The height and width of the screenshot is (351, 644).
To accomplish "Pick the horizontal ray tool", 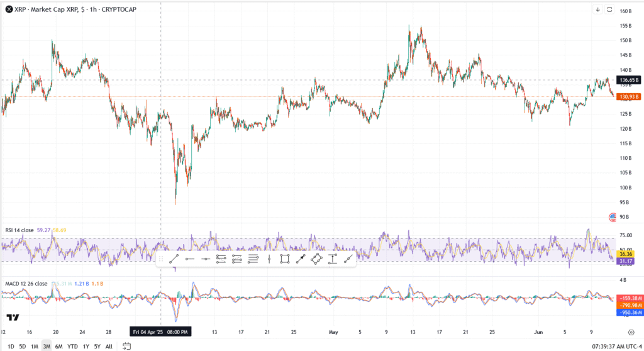I will (x=190, y=259).
